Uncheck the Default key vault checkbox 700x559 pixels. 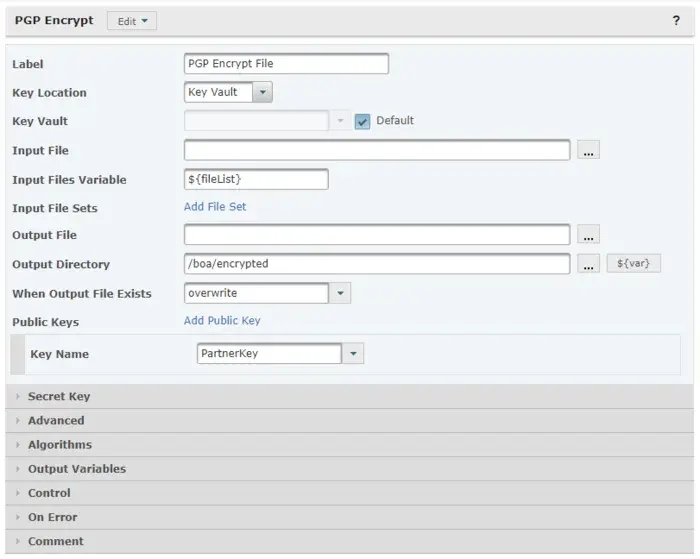click(362, 121)
